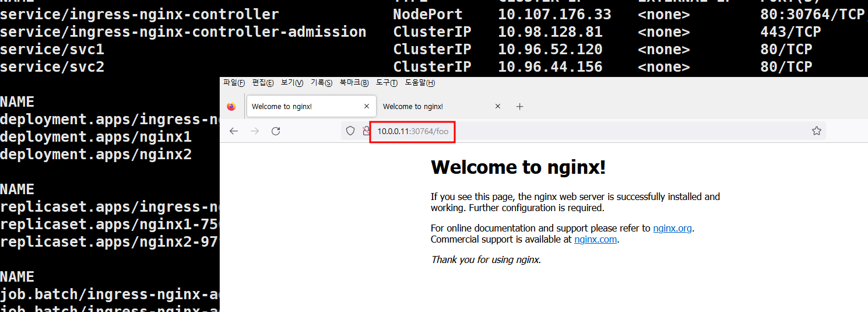Click service/ingress-nginx-controller-admission in the terminal
This screenshot has width=868, height=312.
pos(183,32)
